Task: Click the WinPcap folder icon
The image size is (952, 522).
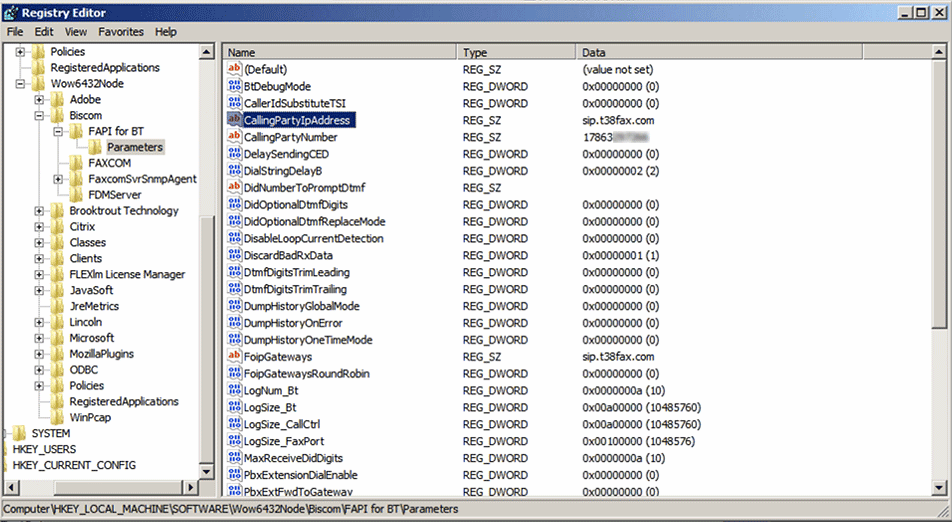Action: click(57, 417)
